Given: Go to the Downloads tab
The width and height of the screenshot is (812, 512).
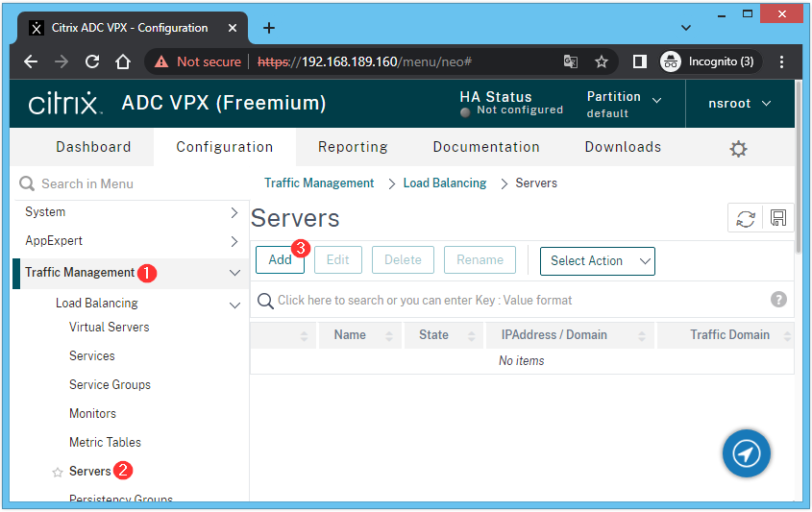Looking at the screenshot, I should click(623, 147).
